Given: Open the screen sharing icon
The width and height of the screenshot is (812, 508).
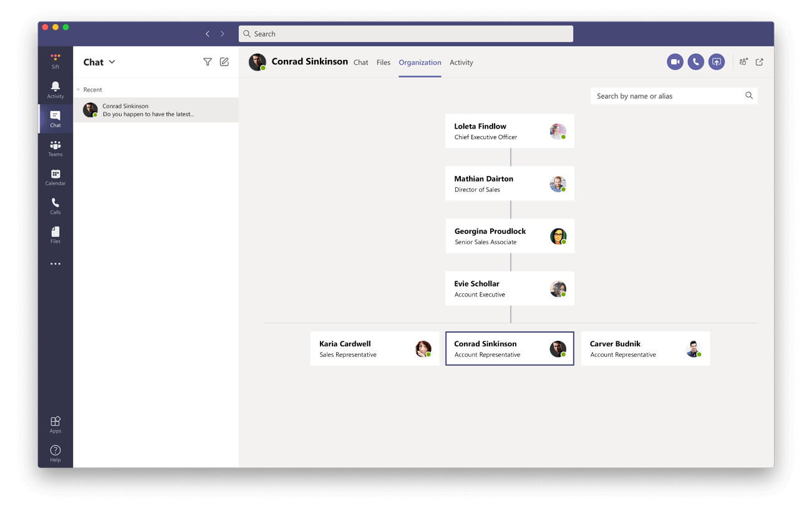Looking at the screenshot, I should [717, 62].
